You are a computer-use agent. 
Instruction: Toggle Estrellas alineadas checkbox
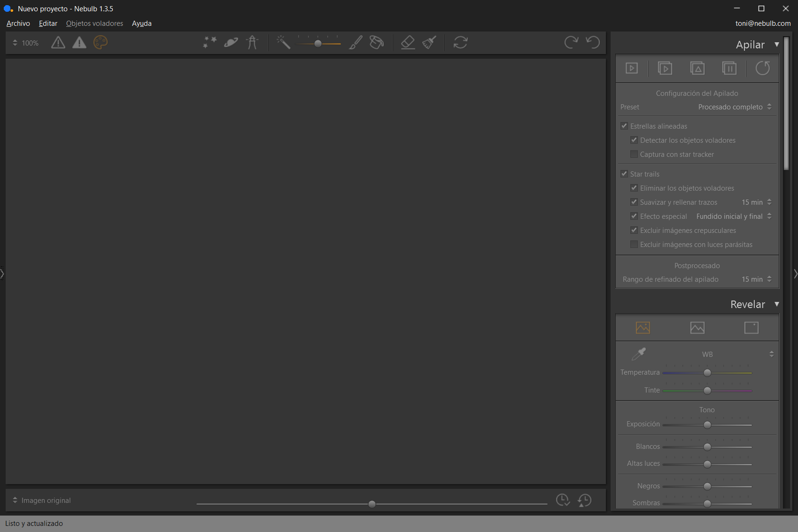pos(624,126)
